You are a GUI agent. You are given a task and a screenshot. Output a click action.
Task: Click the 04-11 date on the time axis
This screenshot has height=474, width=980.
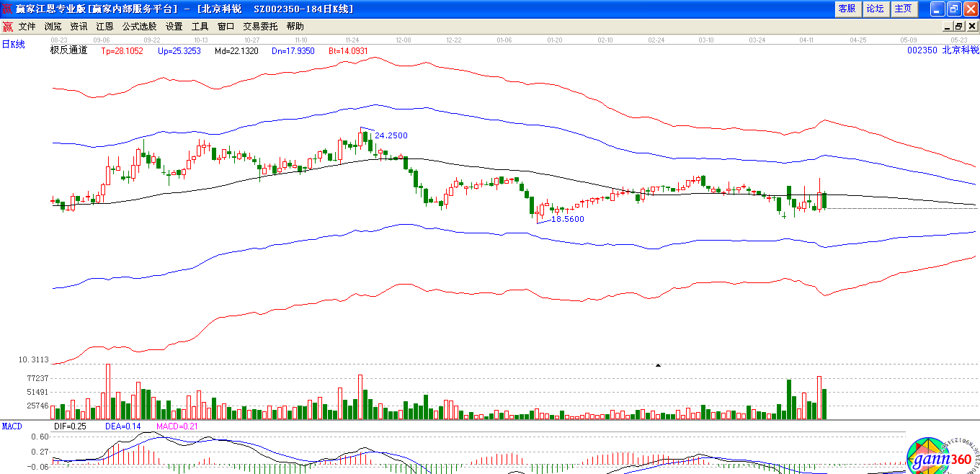[807, 40]
